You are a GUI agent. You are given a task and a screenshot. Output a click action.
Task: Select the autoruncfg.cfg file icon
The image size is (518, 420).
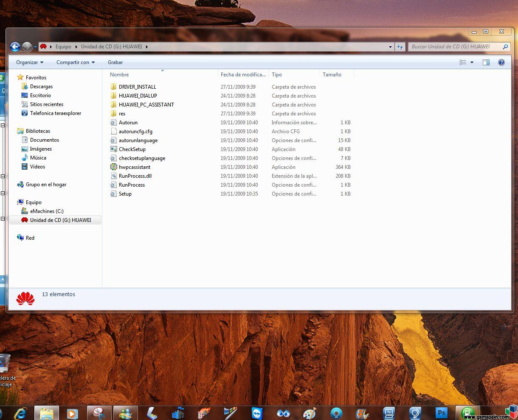pyautogui.click(x=113, y=131)
